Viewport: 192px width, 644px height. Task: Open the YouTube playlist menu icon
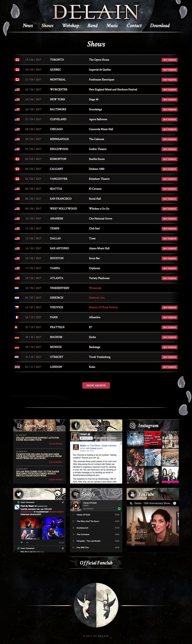pos(131,503)
